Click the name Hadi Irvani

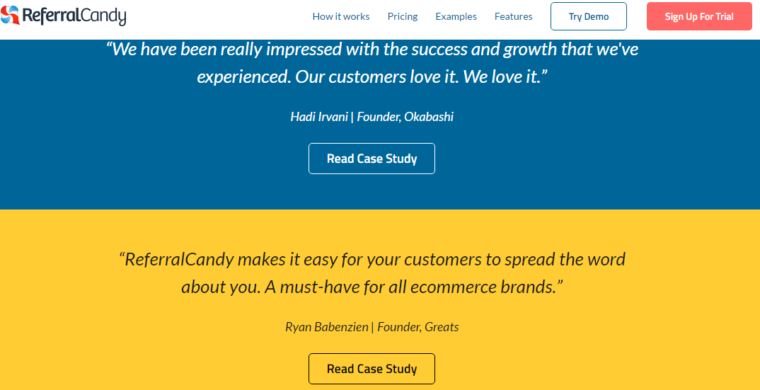pyautogui.click(x=319, y=117)
